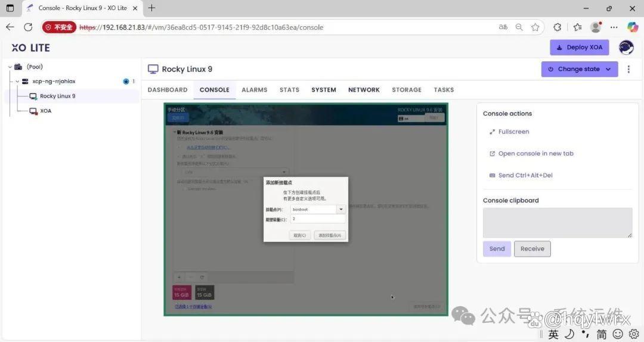Open the browser tab actions menu icon
Image resolution: width=644 pixels, height=342 pixels.
[x=10, y=8]
